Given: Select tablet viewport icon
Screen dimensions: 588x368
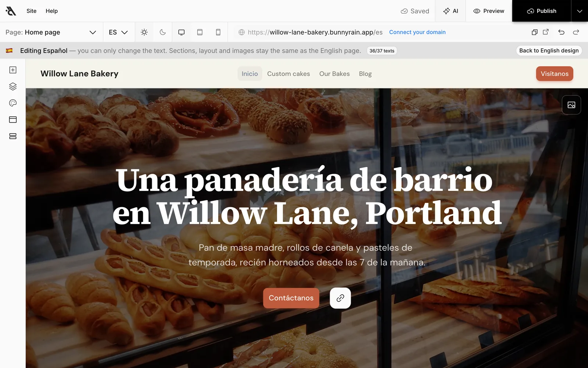Looking at the screenshot, I should pyautogui.click(x=200, y=32).
